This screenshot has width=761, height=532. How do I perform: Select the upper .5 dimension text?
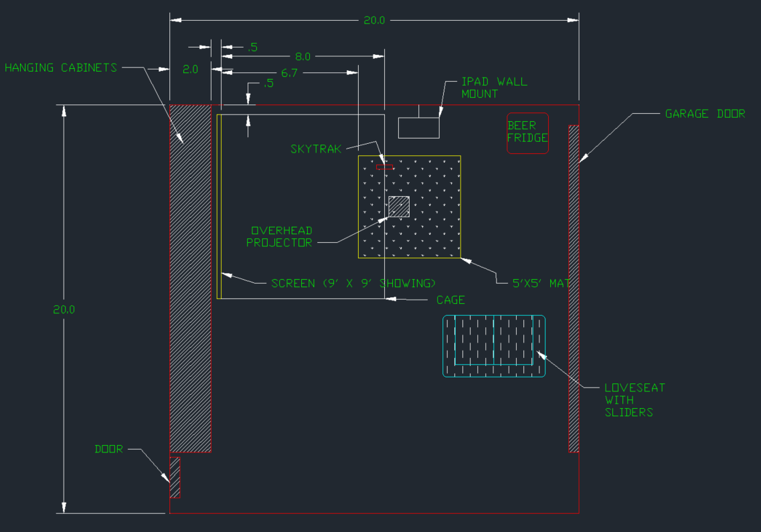coord(252,47)
